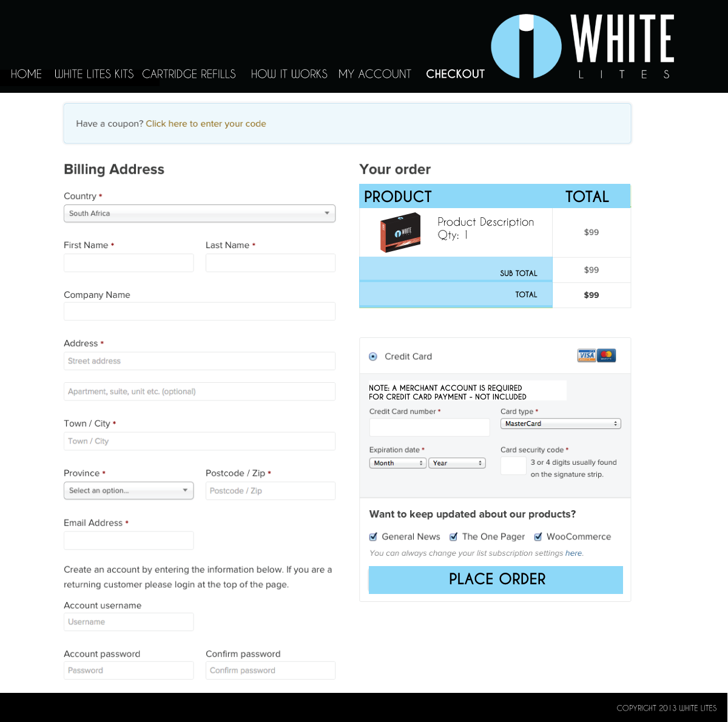Open the Country dropdown

(200, 214)
